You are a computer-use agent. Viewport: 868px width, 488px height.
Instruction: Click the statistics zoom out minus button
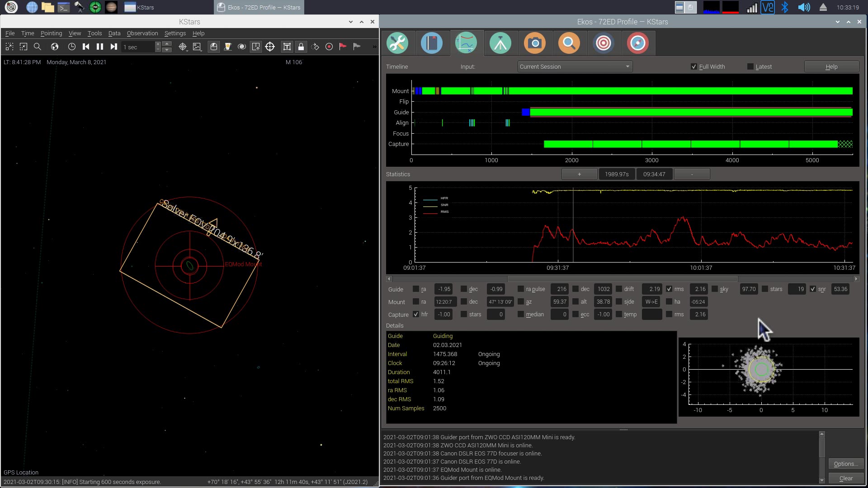(692, 174)
